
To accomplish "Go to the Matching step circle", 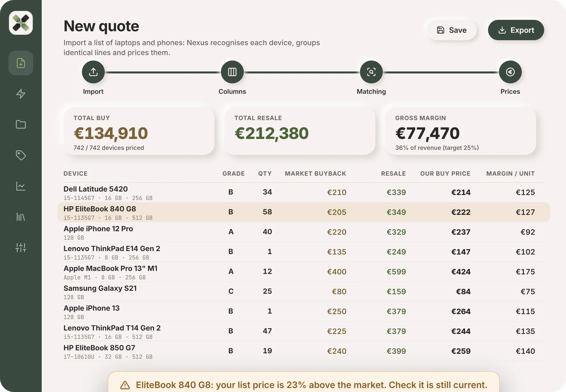I will pos(371,72).
